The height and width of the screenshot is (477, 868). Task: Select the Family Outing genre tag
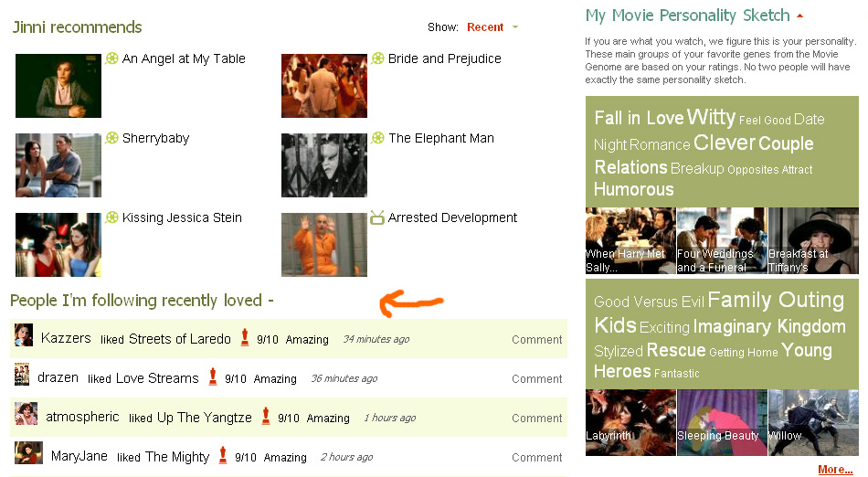point(776,300)
